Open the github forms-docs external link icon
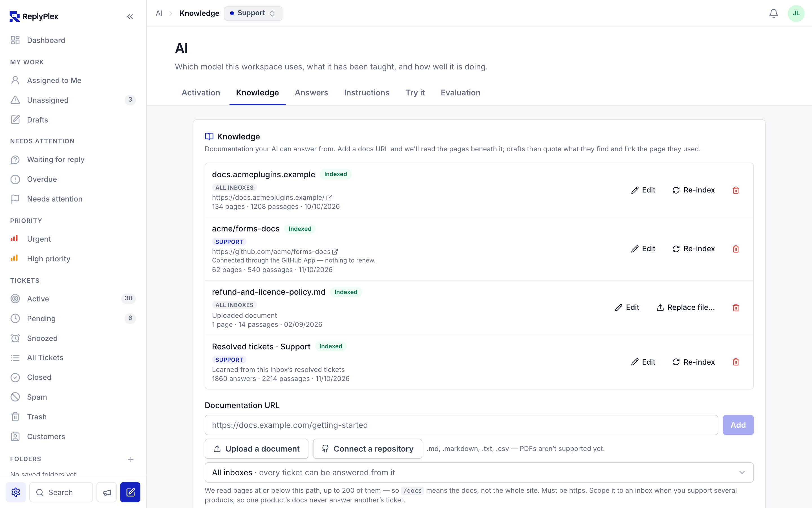Image resolution: width=812 pixels, height=508 pixels. [335, 252]
